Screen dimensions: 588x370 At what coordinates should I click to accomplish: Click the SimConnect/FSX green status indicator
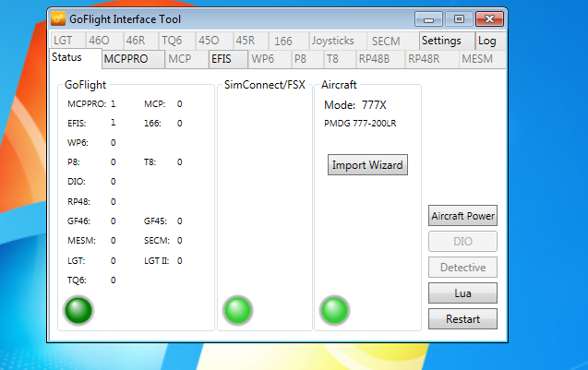pyautogui.click(x=239, y=311)
